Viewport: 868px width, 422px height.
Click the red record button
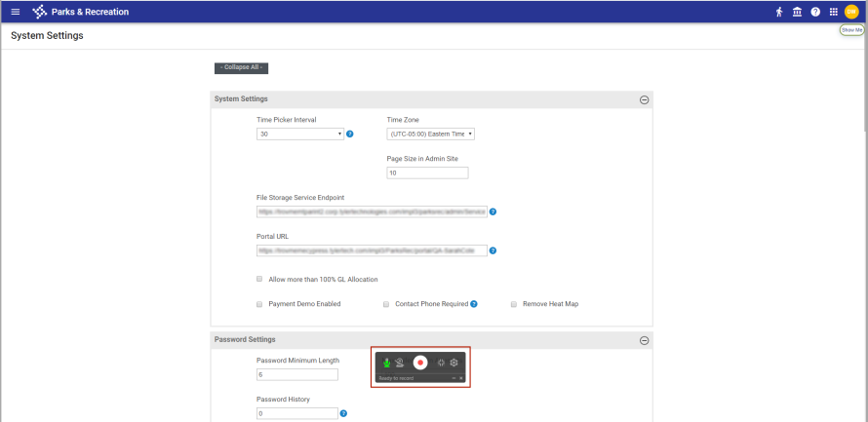point(420,363)
